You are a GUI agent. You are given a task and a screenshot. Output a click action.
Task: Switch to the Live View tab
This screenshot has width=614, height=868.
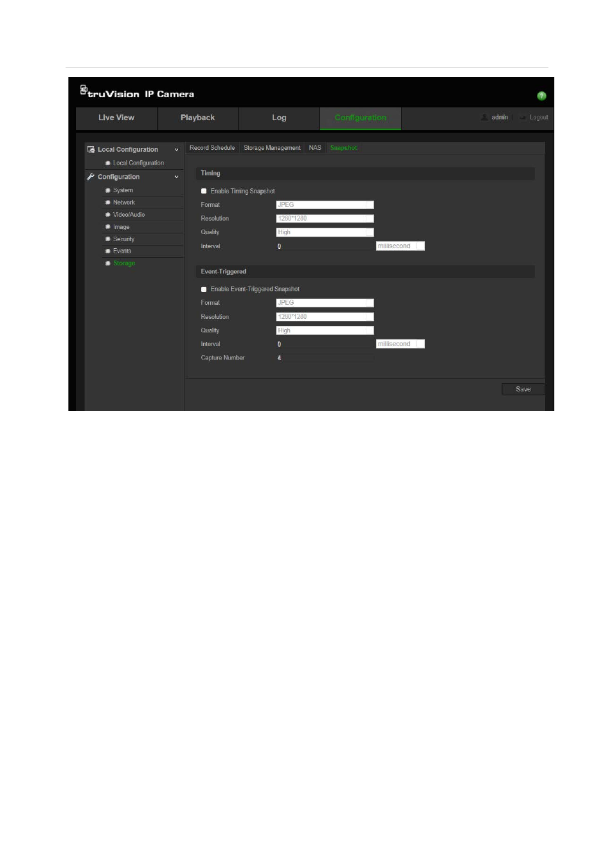click(116, 118)
